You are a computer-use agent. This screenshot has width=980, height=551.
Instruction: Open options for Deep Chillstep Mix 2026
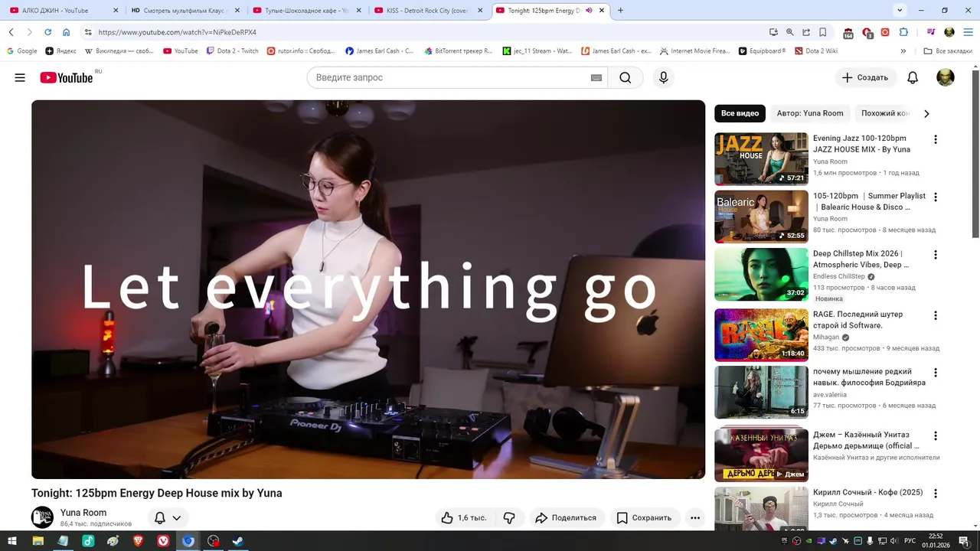click(x=935, y=254)
